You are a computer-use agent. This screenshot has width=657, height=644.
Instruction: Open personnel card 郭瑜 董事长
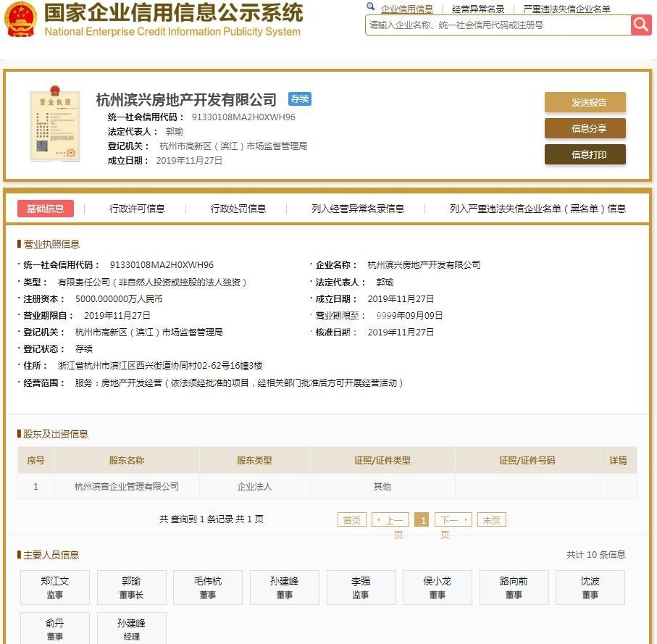pyautogui.click(x=132, y=587)
